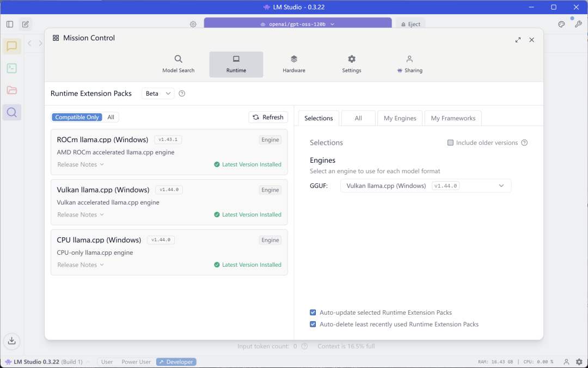588x368 pixels.
Task: Open the app settings gear in status bar
Action: tap(579, 362)
